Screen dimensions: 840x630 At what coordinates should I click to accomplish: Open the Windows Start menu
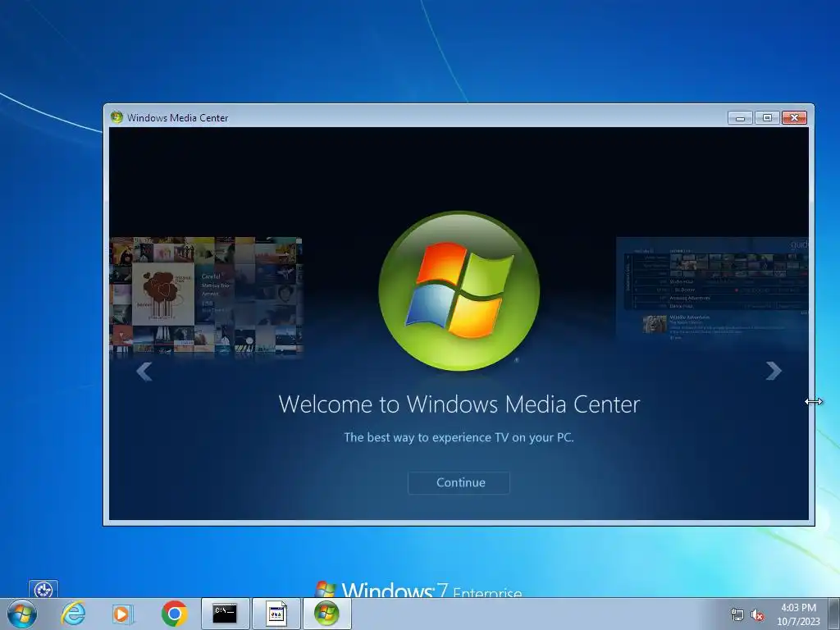point(22,614)
